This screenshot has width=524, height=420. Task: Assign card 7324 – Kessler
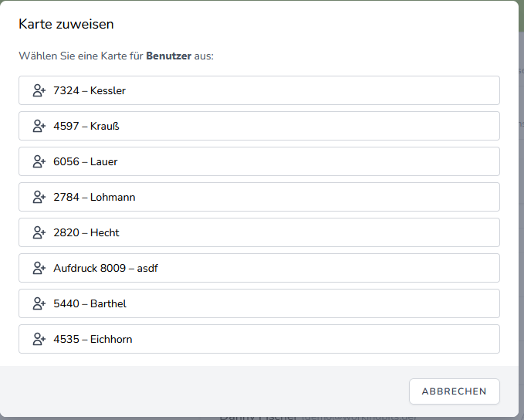click(259, 90)
